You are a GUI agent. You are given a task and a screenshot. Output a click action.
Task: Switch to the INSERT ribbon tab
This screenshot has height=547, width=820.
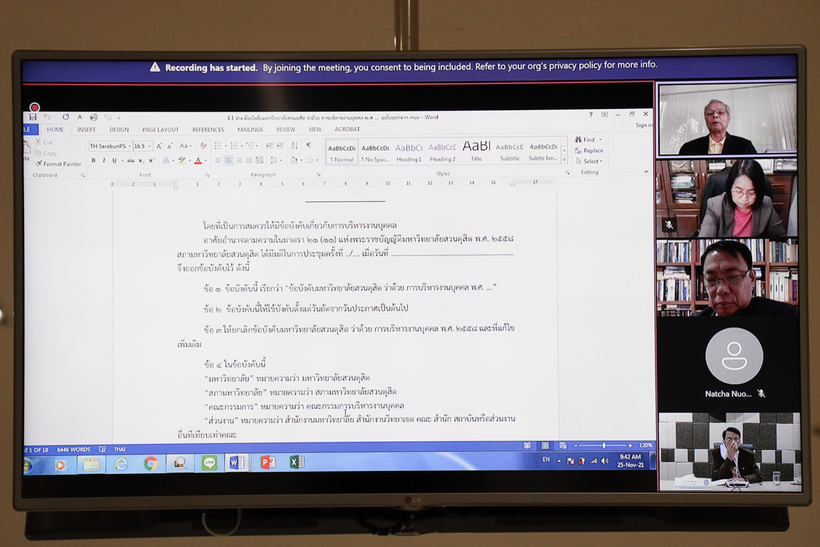(87, 129)
